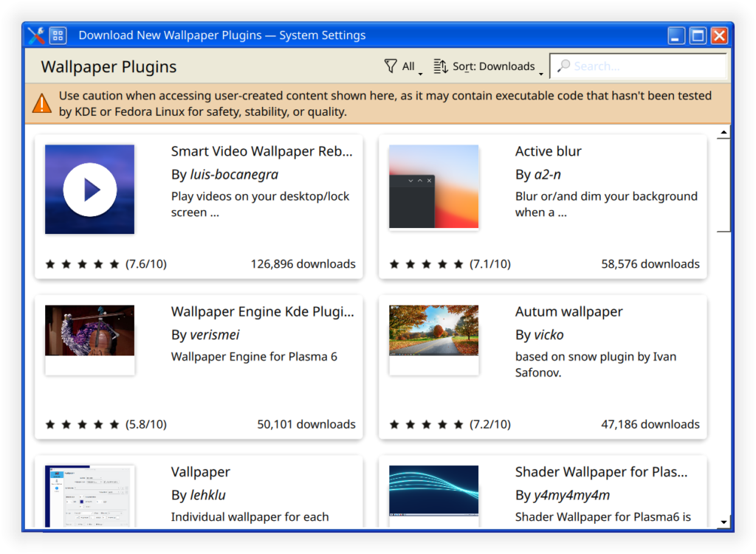
Task: Select the Active blur title
Action: [x=549, y=151]
